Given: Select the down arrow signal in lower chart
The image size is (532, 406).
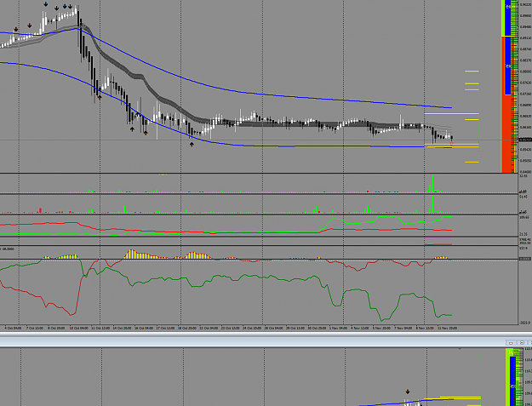Looking at the screenshot, I should 408,392.
